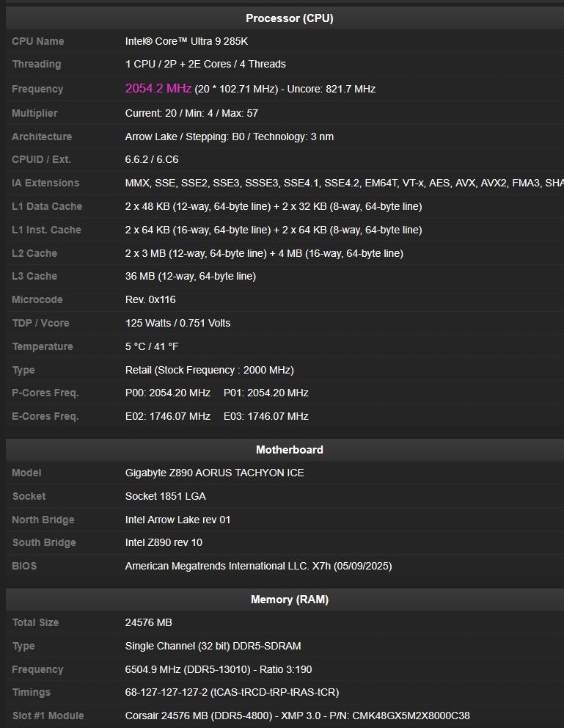Click the Memory (RAM) section header
The width and height of the screenshot is (564, 728).
289,600
